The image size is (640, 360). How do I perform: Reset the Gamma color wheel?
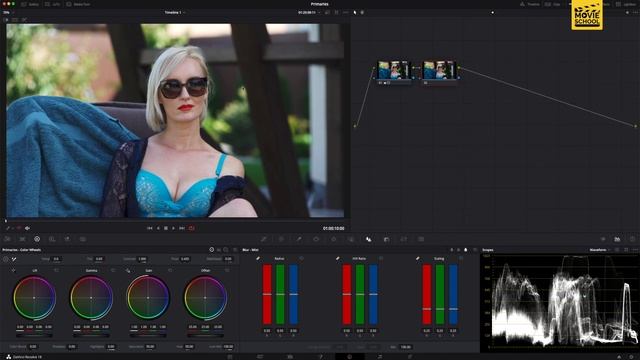(x=113, y=270)
